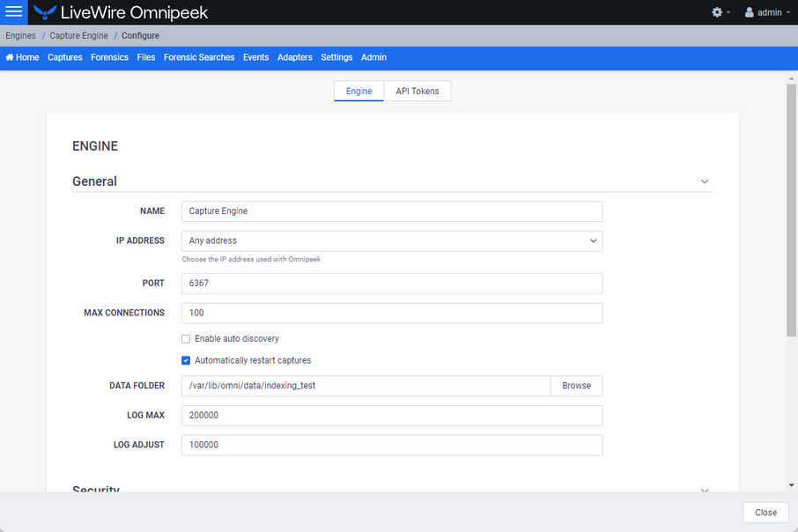Click the LiveWire Omnipeek logo
The width and height of the screenshot is (798, 532).
(121, 12)
